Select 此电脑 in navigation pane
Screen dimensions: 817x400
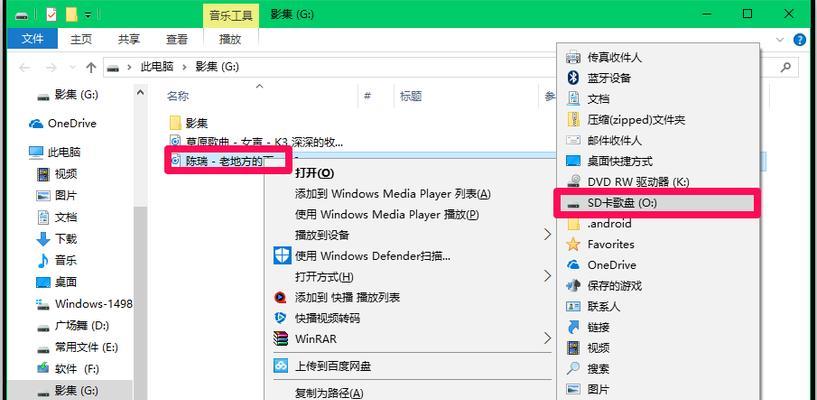pyautogui.click(x=64, y=152)
